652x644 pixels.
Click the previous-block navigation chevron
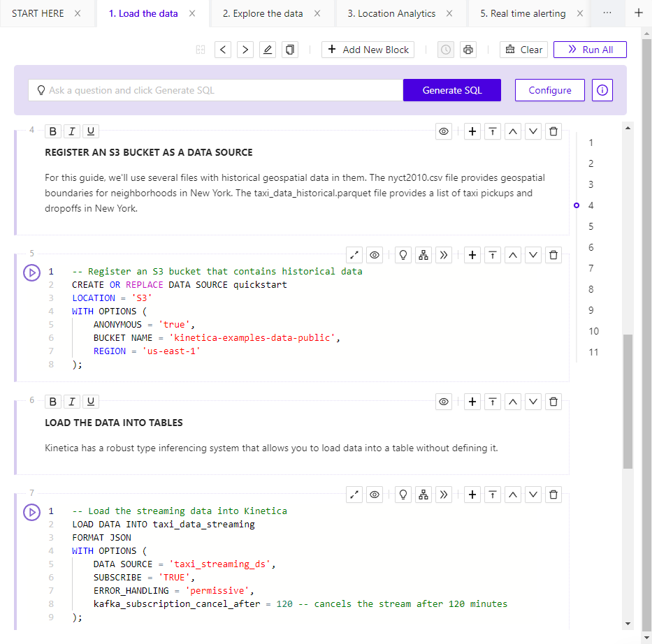[x=222, y=50]
